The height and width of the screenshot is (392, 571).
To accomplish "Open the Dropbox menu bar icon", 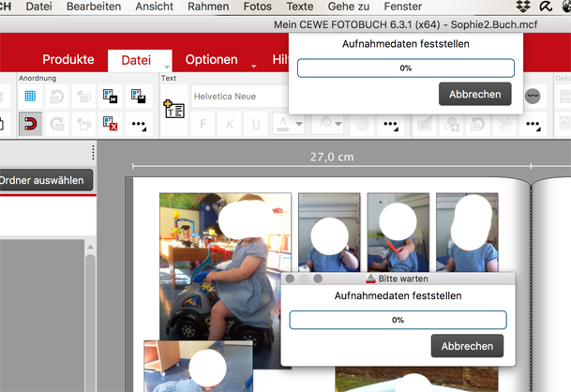I will click(x=523, y=7).
